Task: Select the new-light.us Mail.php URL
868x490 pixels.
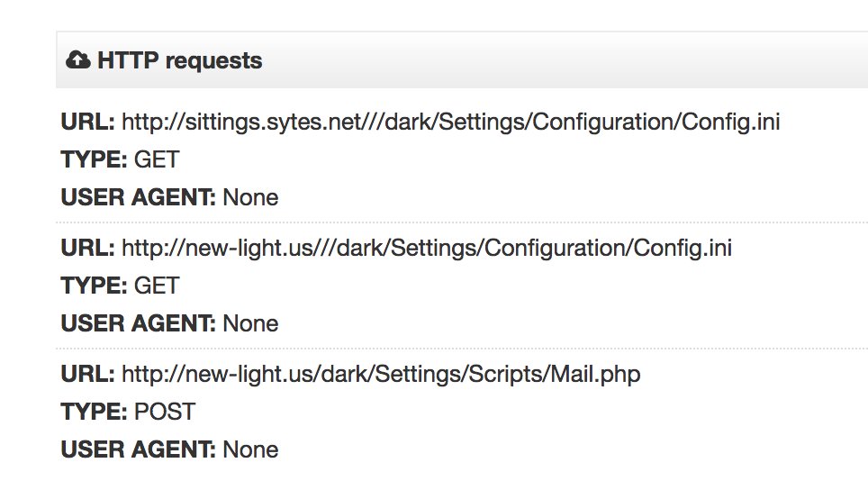Action: [381, 375]
